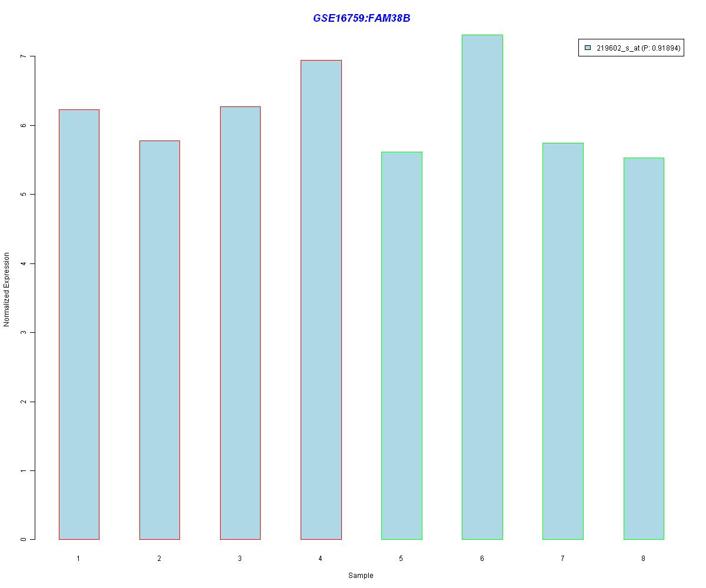Click the y-axis tick value 0

click(x=23, y=539)
